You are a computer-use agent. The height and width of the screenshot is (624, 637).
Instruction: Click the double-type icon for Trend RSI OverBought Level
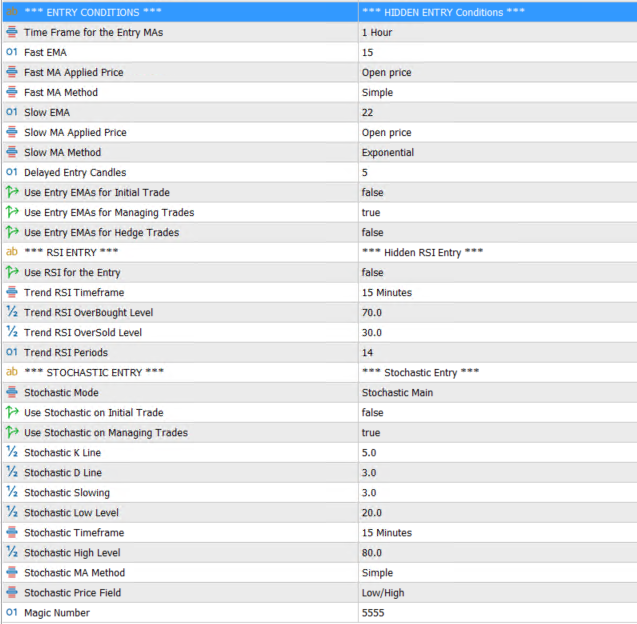click(x=12, y=312)
